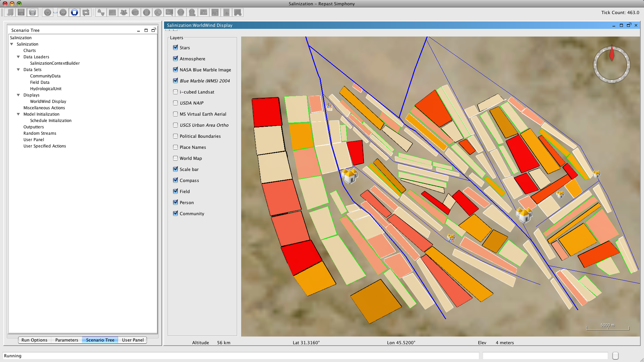Click the compass on the map
The height and width of the screenshot is (362, 644).
(x=611, y=64)
